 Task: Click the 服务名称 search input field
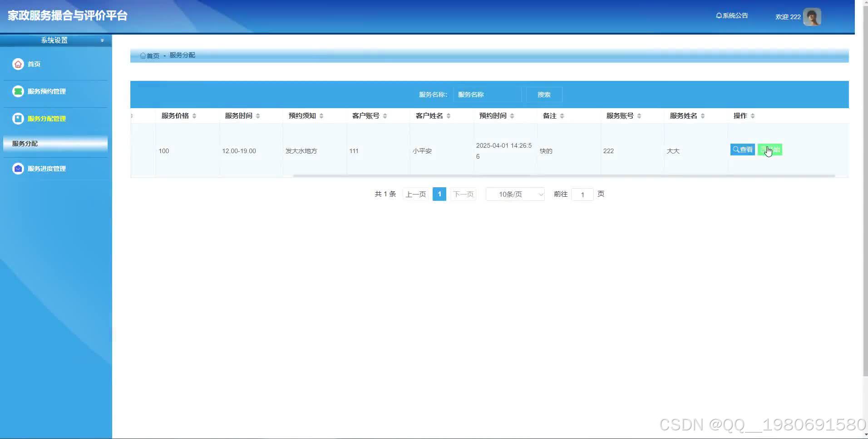[487, 94]
